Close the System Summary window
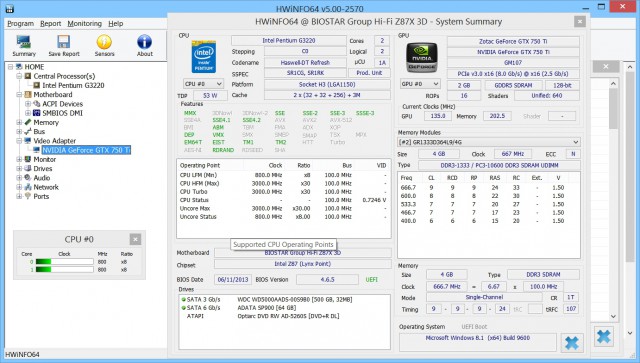Screen dimensions: 640x363 coord(580,22)
